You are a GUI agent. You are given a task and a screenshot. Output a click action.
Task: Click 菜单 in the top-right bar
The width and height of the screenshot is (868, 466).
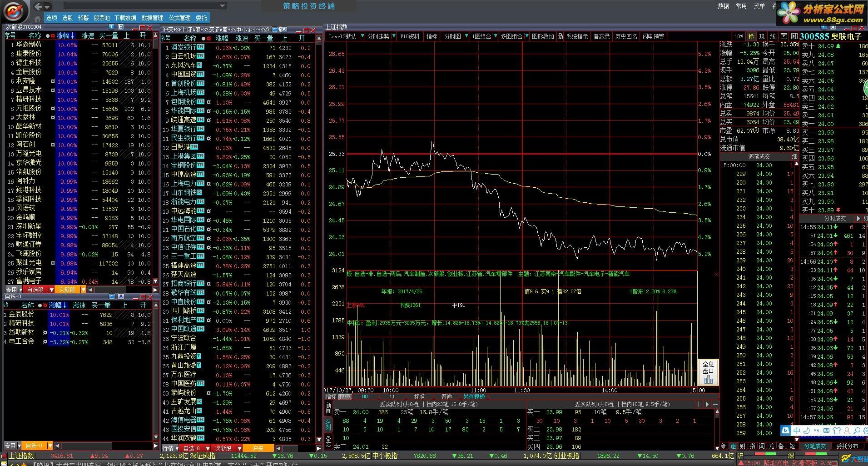pos(759,6)
